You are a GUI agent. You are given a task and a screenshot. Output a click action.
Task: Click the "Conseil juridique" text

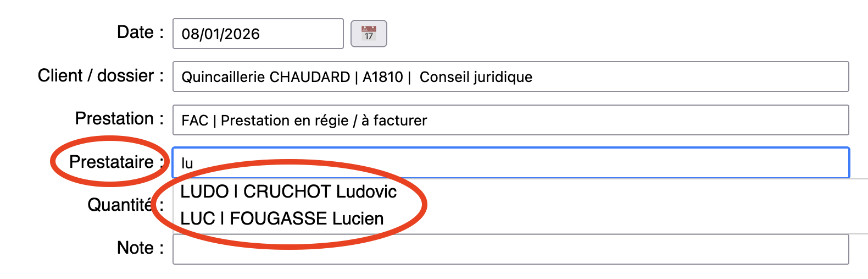pos(476,77)
